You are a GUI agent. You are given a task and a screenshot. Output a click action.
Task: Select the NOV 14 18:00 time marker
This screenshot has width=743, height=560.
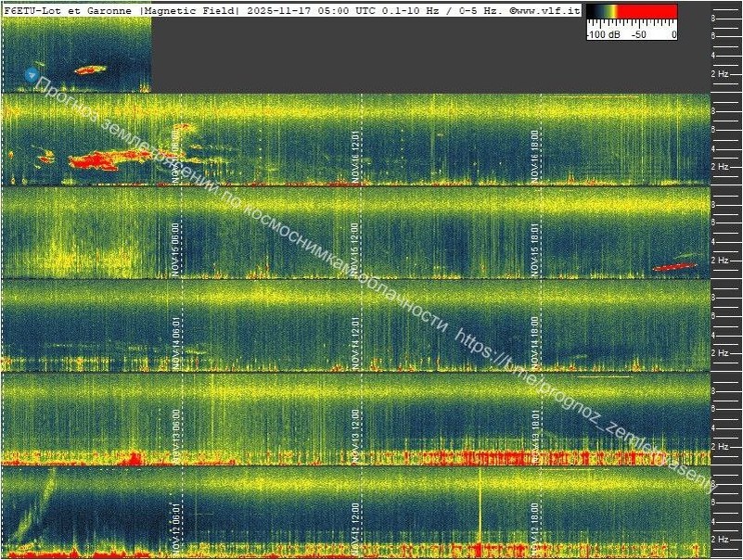tap(534, 343)
